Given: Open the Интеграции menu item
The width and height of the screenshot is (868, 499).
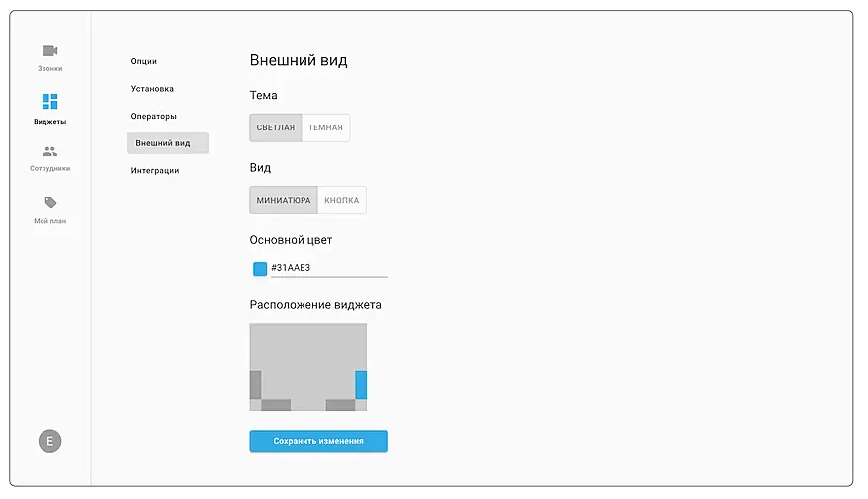Looking at the screenshot, I should [155, 171].
